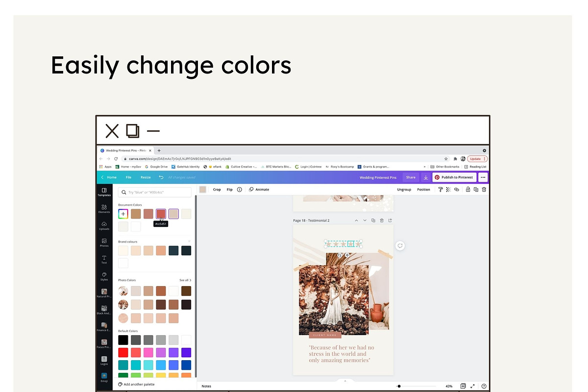
Task: Toggle fullscreen presentation mode icon
Action: pyautogui.click(x=473, y=386)
